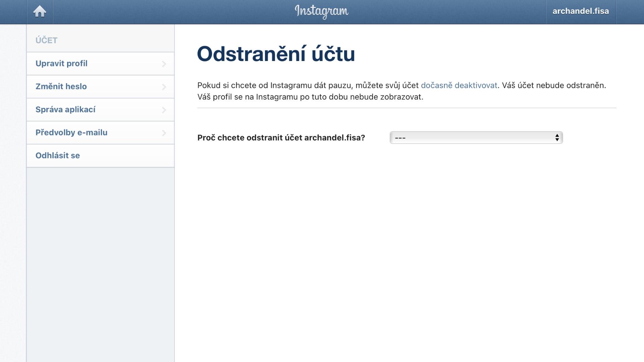Click chevron next to Změnit heslo
Image resolution: width=644 pixels, height=362 pixels.
coord(164,87)
